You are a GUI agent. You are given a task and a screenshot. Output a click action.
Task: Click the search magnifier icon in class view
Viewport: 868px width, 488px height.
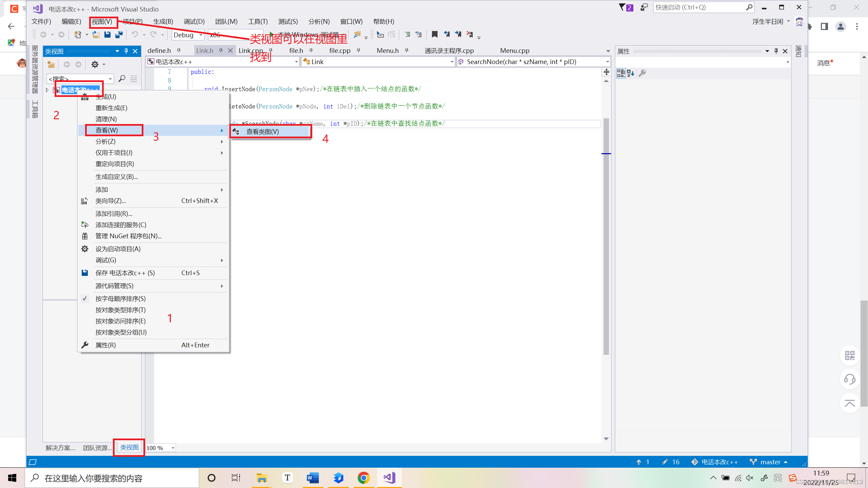click(x=122, y=79)
